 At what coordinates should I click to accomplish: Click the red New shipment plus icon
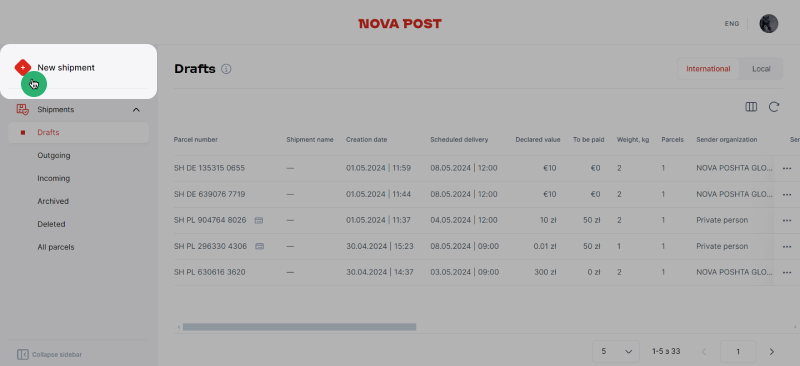pyautogui.click(x=23, y=67)
